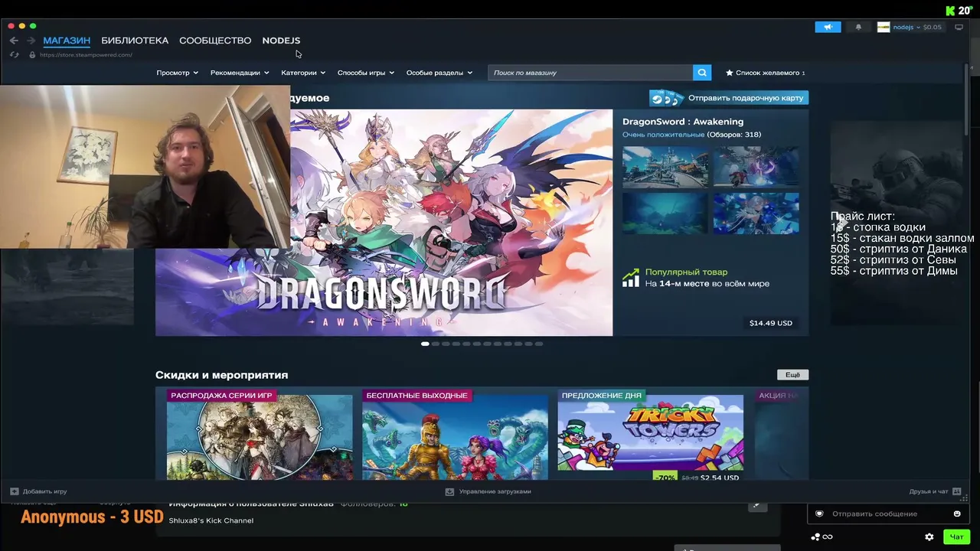980x551 pixels.
Task: Click the star icon next to Список желаемого
Action: (x=730, y=73)
